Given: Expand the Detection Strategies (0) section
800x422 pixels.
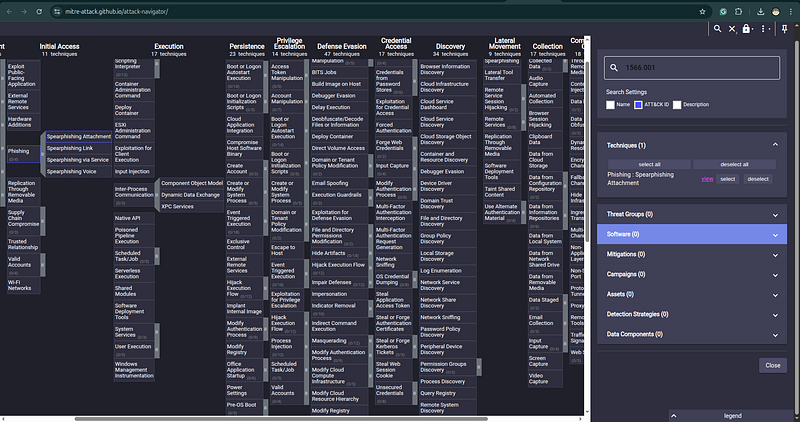Looking at the screenshot, I should pyautogui.click(x=692, y=314).
